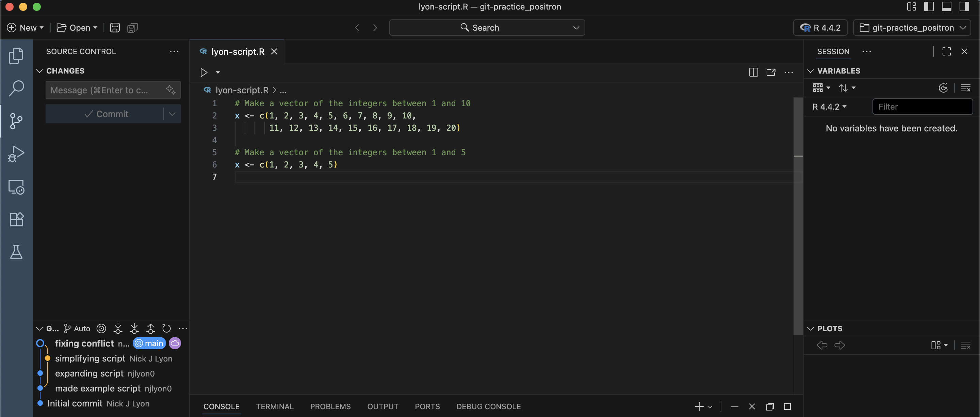Open the Explorer view in activity bar

[16, 55]
